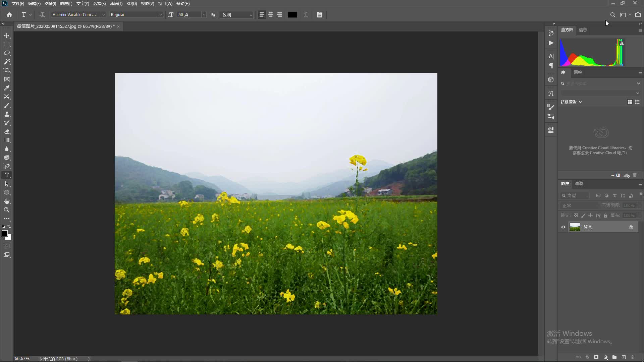Toggle right text alignment

pyautogui.click(x=279, y=15)
